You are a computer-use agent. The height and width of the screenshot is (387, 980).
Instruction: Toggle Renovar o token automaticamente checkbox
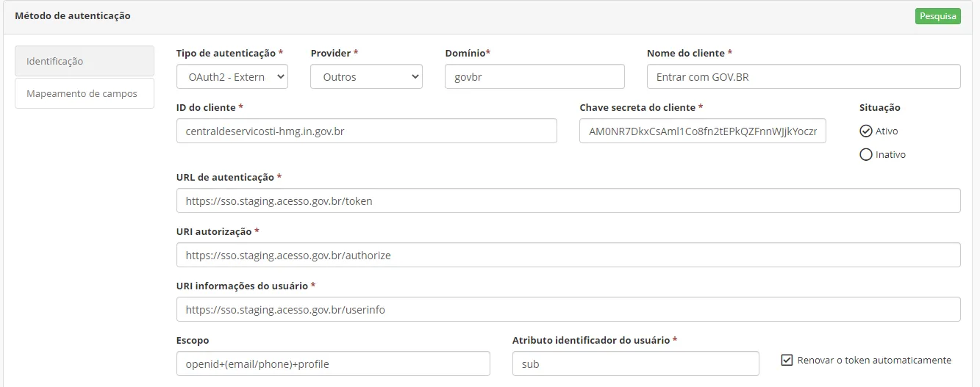click(x=787, y=360)
